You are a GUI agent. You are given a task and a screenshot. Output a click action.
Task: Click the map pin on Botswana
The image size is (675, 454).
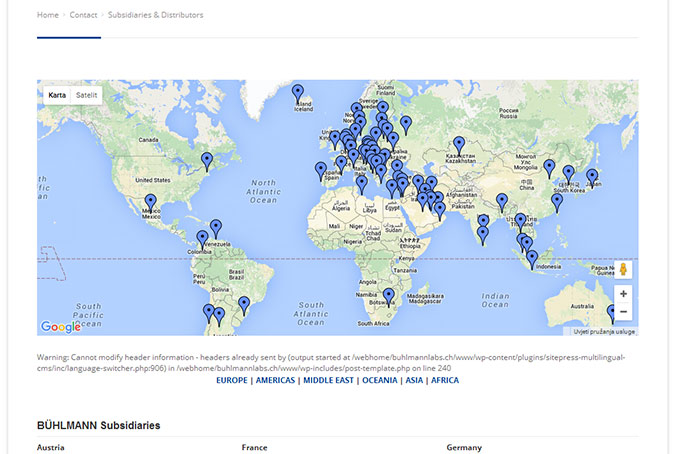click(389, 298)
